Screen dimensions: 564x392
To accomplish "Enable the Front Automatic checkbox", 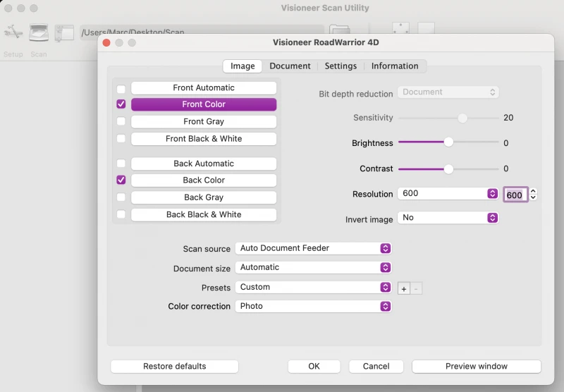I will click(121, 89).
